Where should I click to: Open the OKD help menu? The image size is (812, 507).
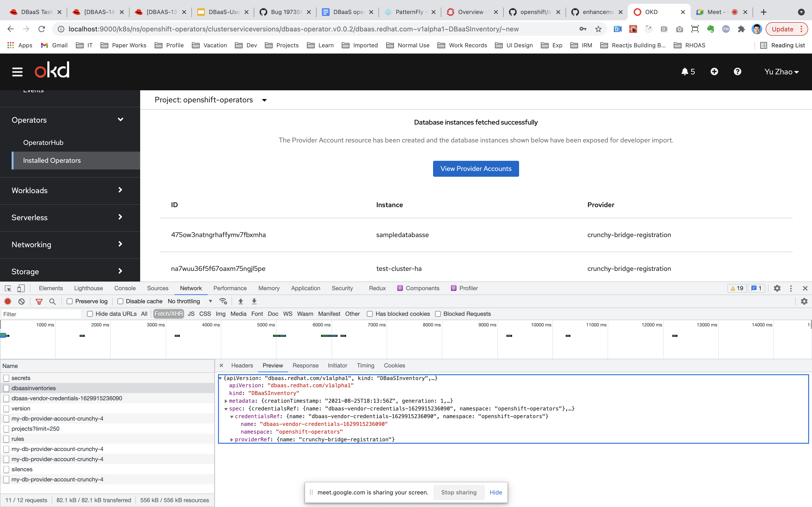[x=737, y=71]
